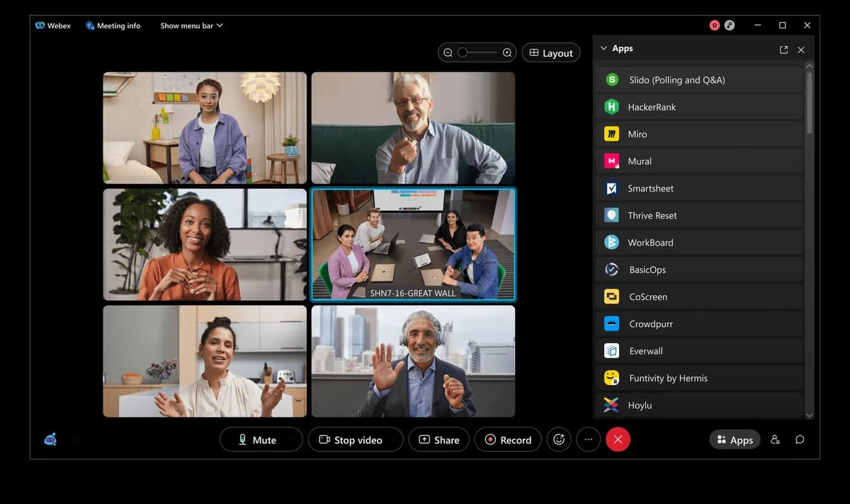850x504 pixels.
Task: Open Funtivity by Hermis entry
Action: click(x=699, y=378)
